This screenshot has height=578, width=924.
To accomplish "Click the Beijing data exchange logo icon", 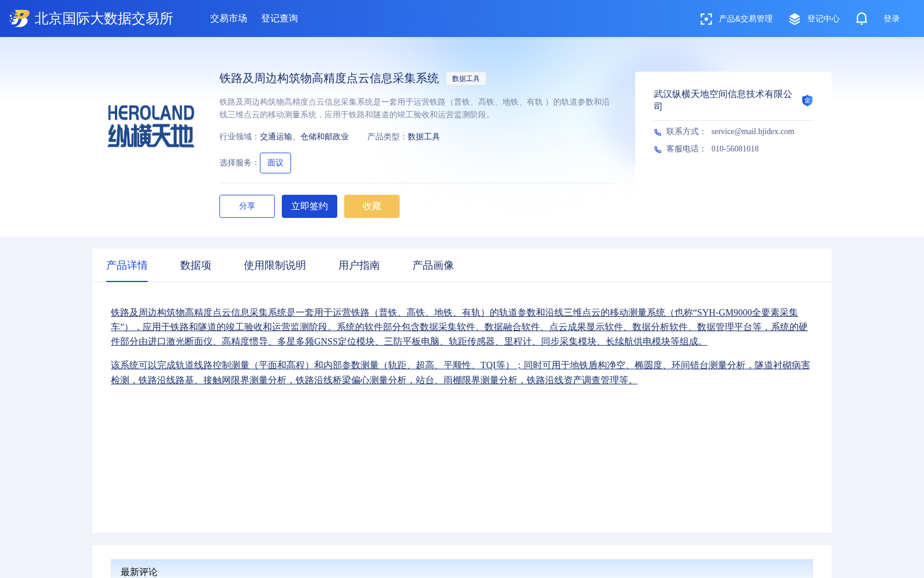I will click(20, 18).
